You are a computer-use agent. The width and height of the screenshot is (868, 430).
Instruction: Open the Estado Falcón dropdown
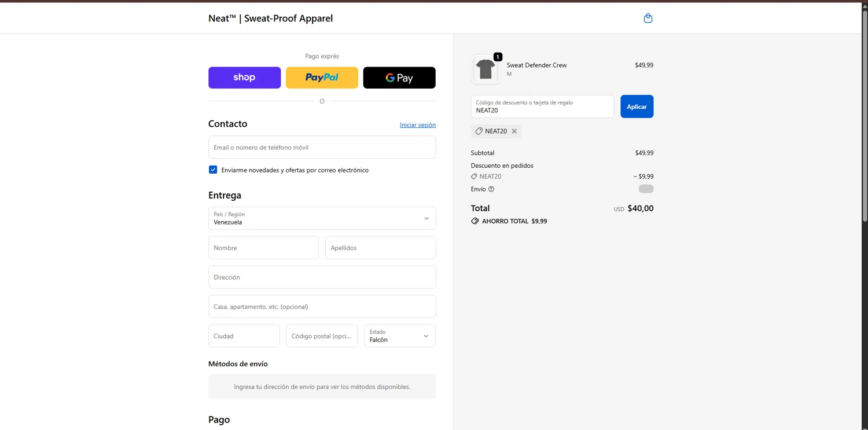click(x=400, y=336)
